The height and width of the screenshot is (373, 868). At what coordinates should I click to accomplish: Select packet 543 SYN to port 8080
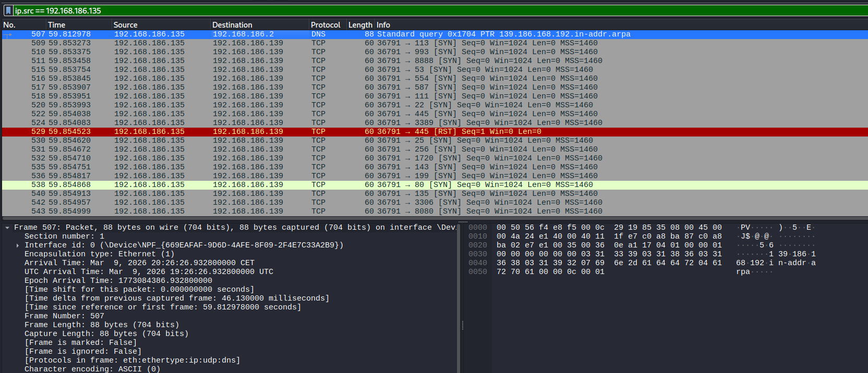[435, 211]
